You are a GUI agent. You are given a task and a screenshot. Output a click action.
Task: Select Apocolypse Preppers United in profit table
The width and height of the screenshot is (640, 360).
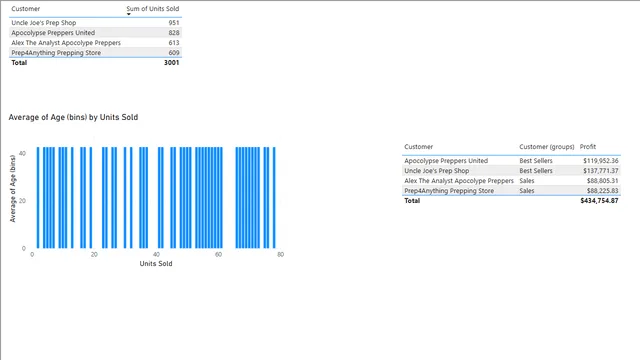click(x=446, y=161)
